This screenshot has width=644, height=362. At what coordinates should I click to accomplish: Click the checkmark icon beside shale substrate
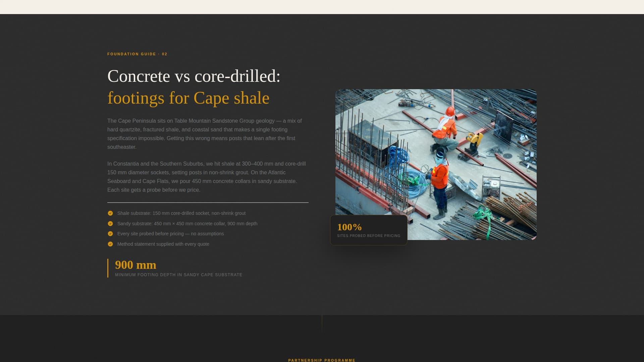tap(110, 213)
